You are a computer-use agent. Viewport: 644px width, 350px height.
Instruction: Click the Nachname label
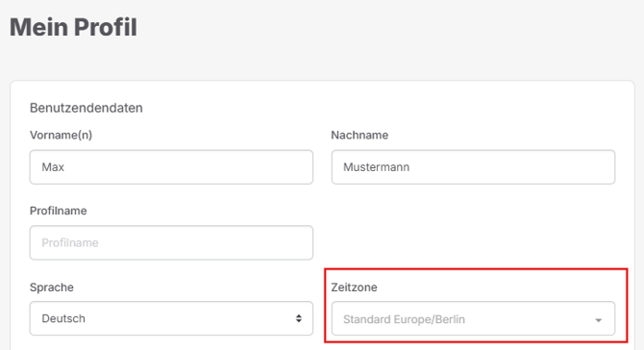[x=359, y=135]
